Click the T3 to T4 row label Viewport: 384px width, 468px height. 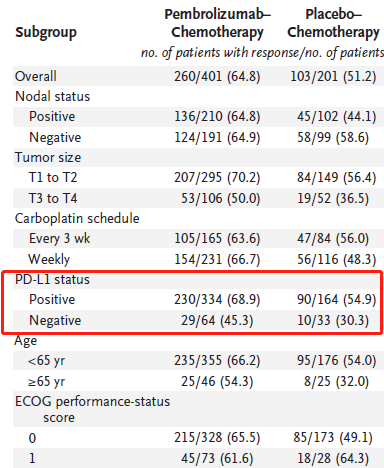tap(53, 198)
